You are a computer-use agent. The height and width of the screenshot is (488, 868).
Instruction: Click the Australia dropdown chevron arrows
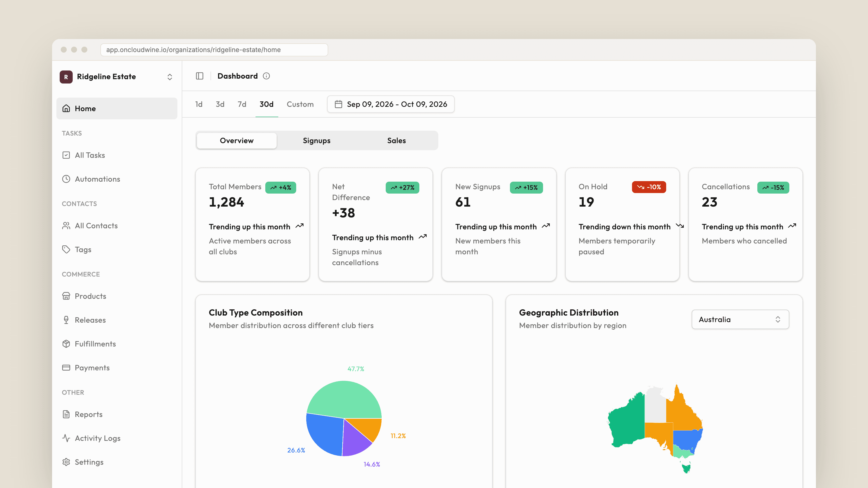778,319
